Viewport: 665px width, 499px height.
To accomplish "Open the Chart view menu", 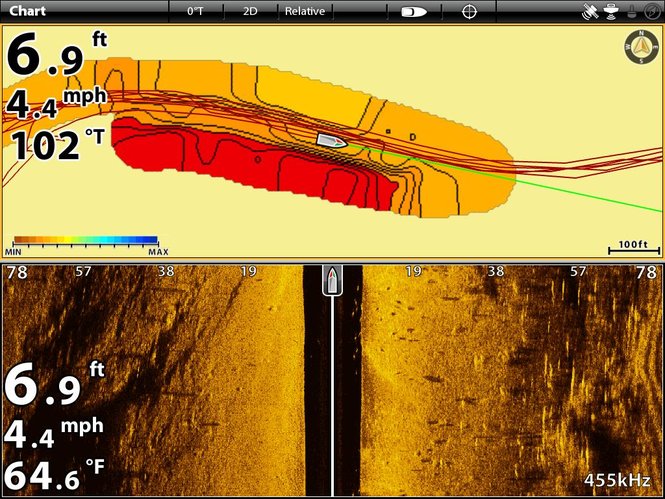I will (28, 12).
